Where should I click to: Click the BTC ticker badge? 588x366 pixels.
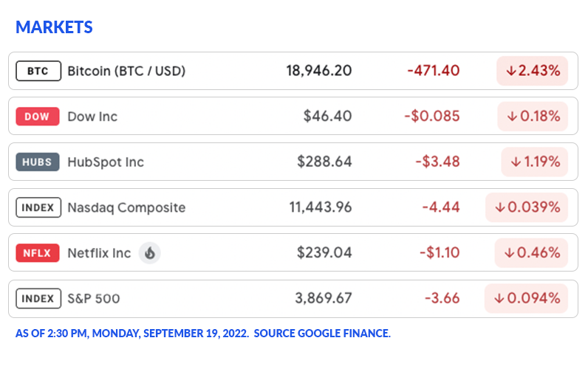[x=38, y=71]
